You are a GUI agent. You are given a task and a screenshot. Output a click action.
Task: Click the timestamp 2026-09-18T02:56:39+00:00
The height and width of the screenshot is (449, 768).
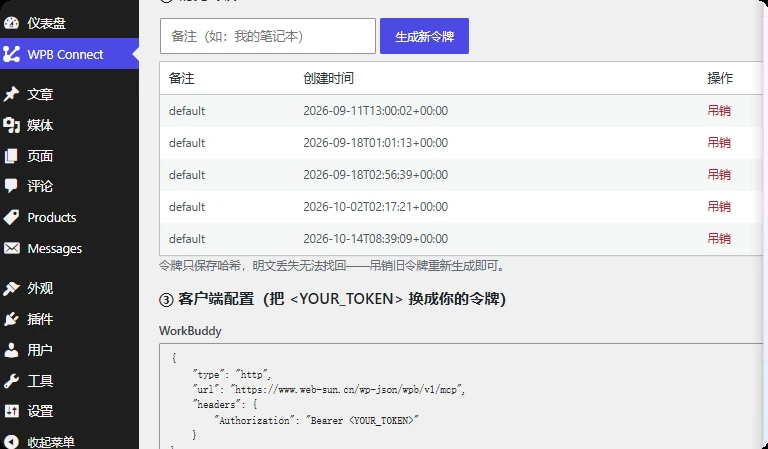[x=376, y=174]
